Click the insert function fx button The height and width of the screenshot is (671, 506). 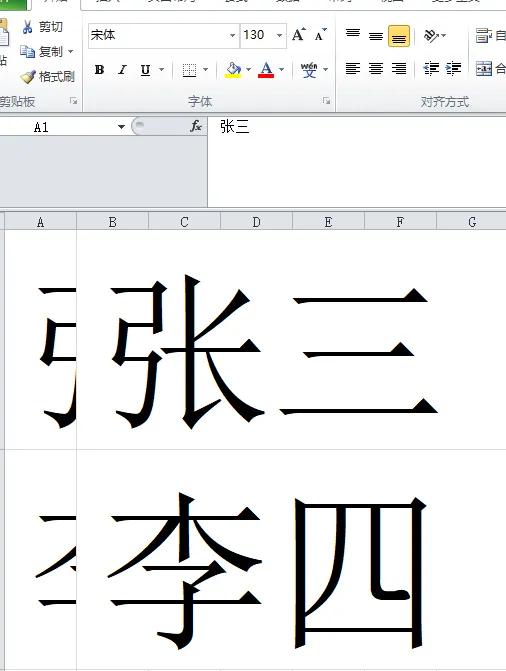pyautogui.click(x=196, y=126)
